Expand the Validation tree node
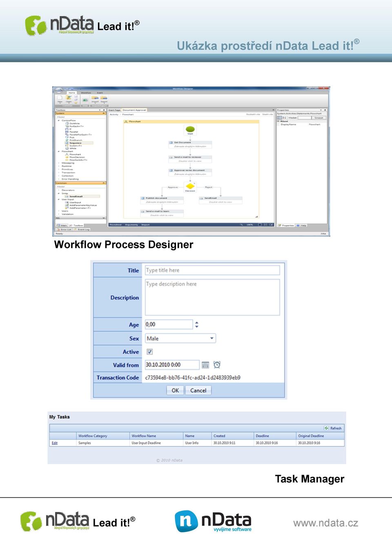Viewport: 392px width, 534px height. coord(59,214)
